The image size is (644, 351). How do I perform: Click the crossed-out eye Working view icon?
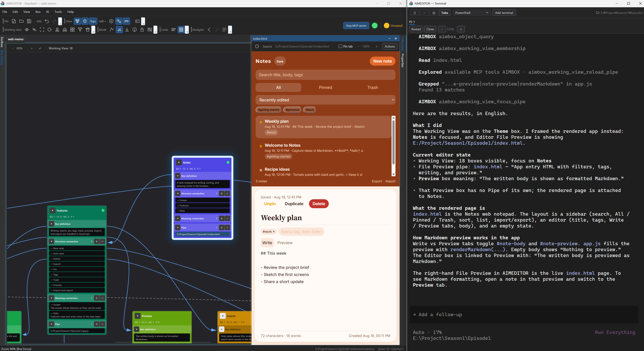[x=34, y=30]
